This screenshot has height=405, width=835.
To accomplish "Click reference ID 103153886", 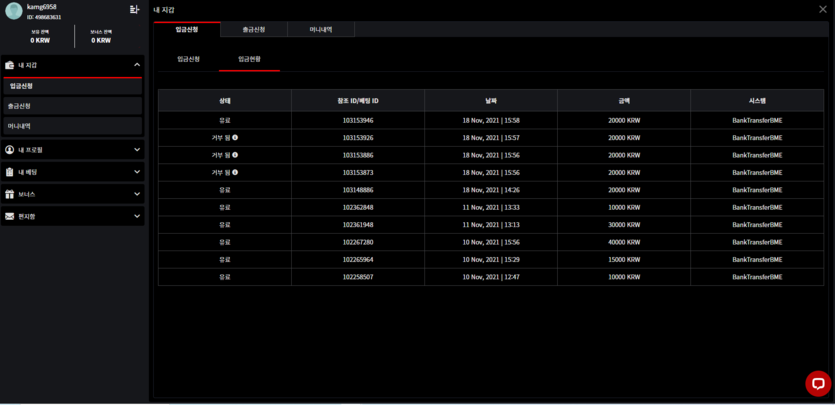I will click(358, 155).
